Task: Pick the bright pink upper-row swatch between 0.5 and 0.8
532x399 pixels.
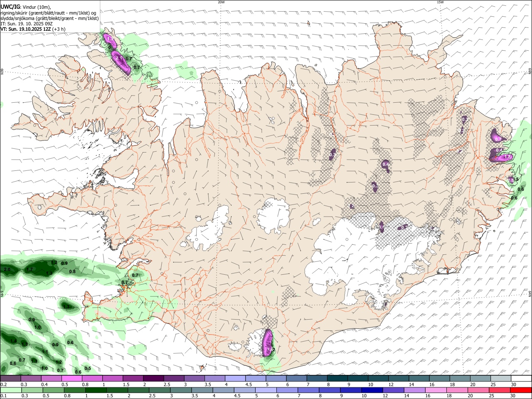Action: [71, 378]
